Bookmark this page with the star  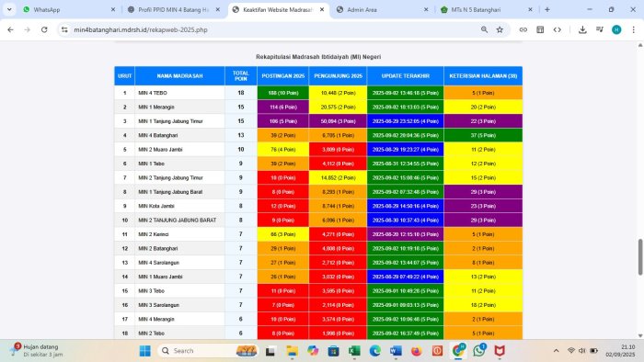click(x=500, y=29)
